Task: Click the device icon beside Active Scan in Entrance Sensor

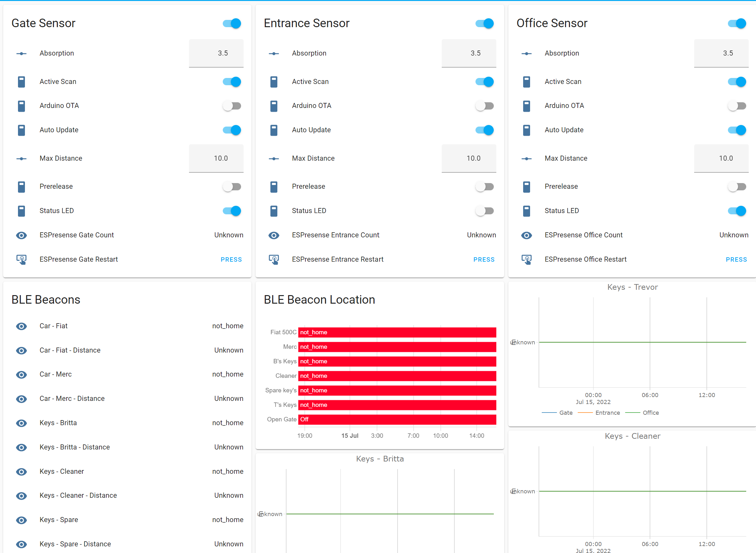Action: (x=274, y=81)
